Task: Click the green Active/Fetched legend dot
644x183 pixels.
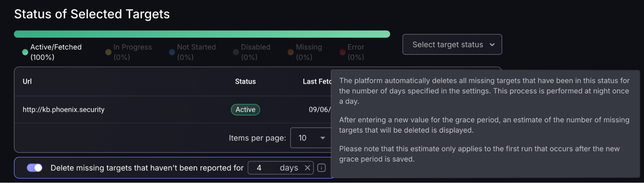Action: pyautogui.click(x=25, y=52)
